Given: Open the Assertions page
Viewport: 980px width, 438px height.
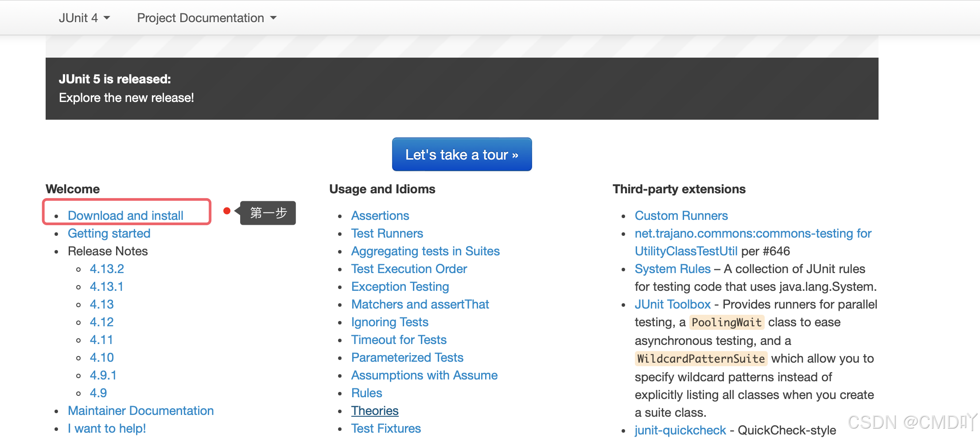Looking at the screenshot, I should point(380,215).
